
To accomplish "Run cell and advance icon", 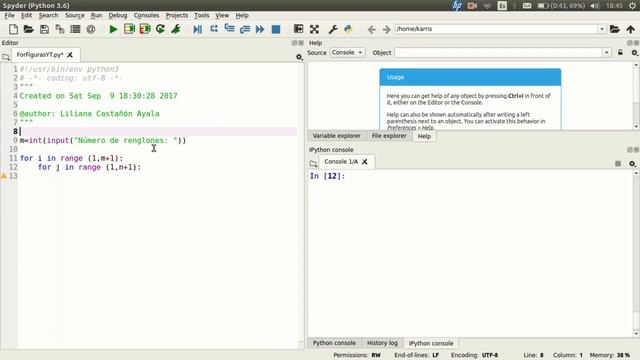I will (145, 29).
